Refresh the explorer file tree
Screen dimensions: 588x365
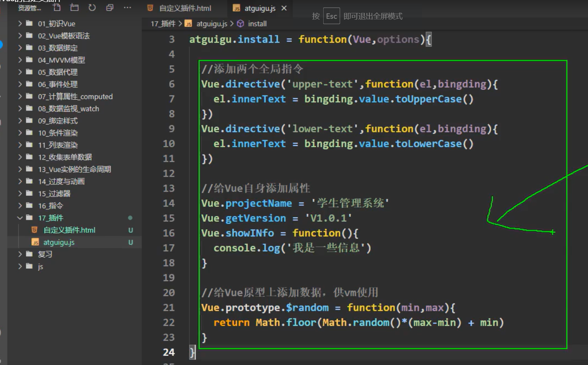[92, 7]
